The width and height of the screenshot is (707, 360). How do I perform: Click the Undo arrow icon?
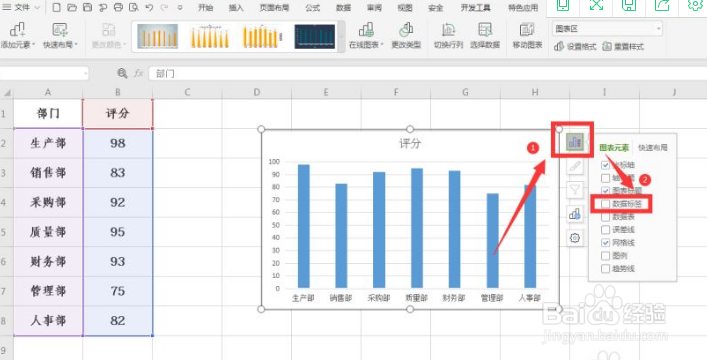click(x=149, y=8)
